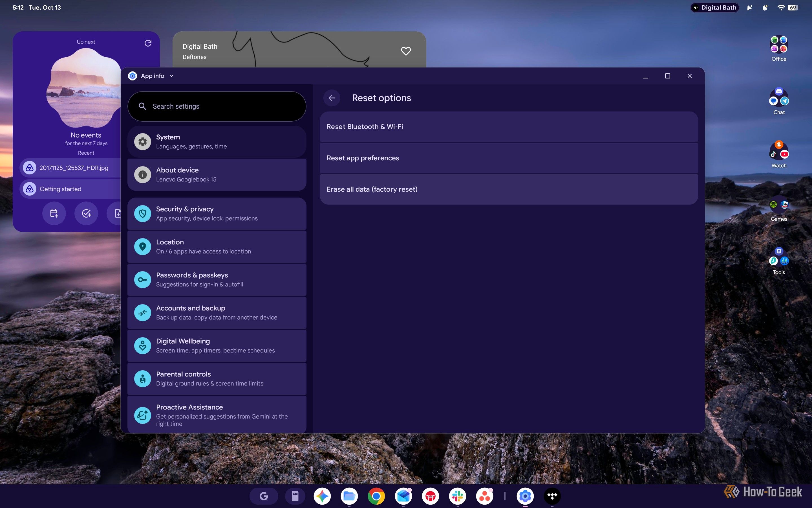Open the notifications bell in status bar

click(x=765, y=7)
